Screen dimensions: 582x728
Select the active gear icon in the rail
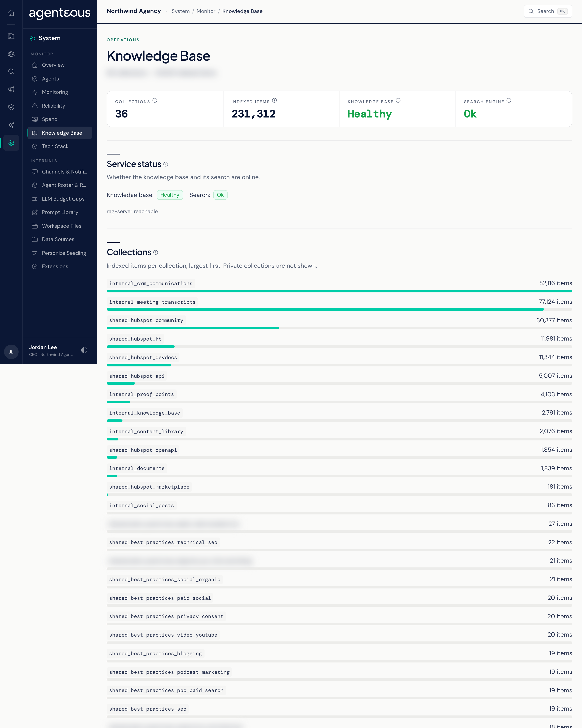pos(11,143)
